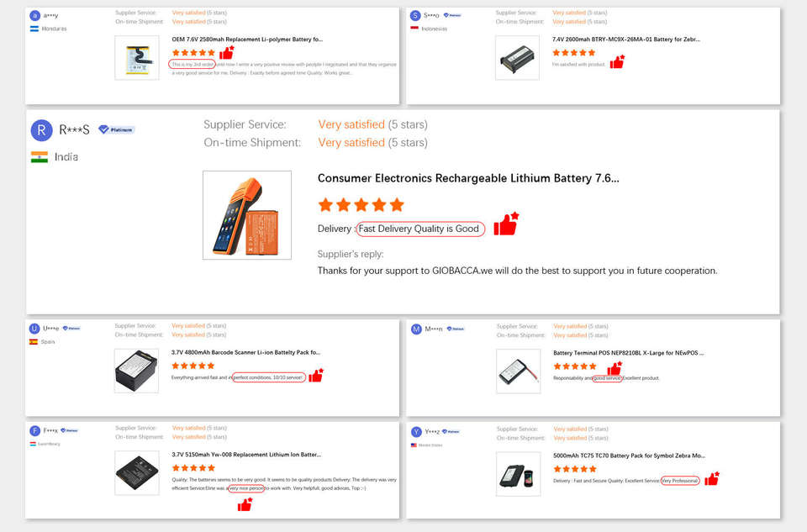Click the Honduras flag icon
Screen dimensions: 807x532
34,29
